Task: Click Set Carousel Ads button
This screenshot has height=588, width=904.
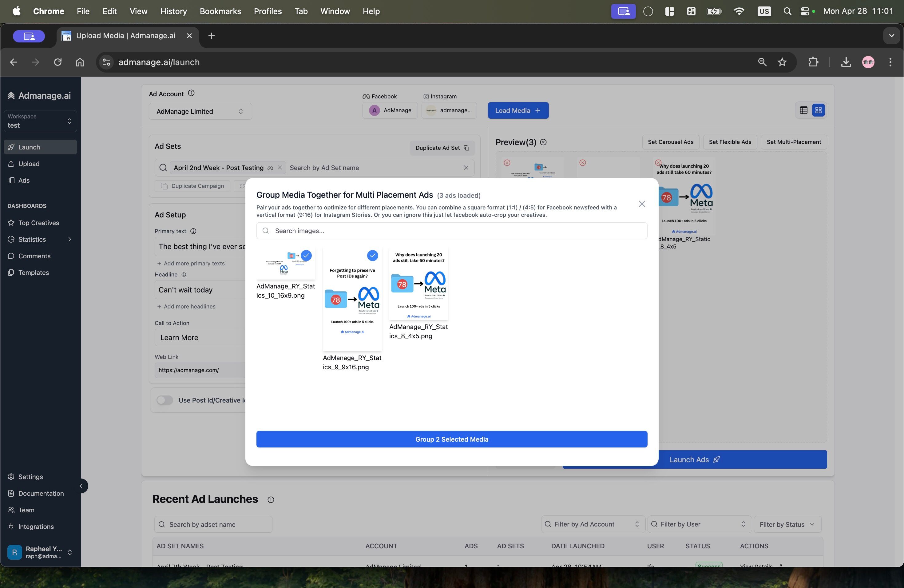Action: pyautogui.click(x=670, y=142)
